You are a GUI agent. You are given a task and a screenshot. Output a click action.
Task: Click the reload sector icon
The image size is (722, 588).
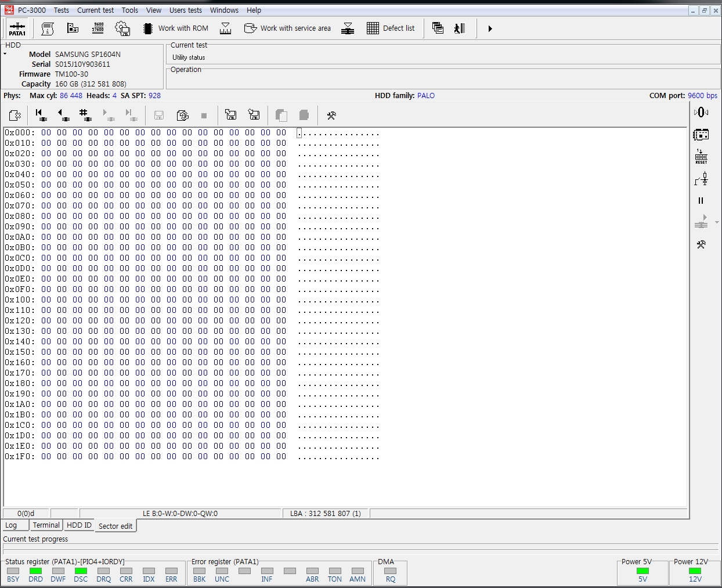click(182, 115)
